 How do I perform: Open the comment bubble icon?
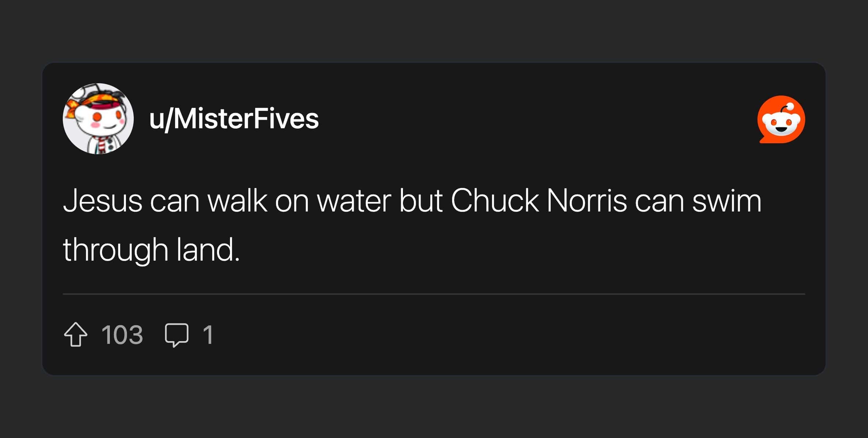tap(177, 334)
